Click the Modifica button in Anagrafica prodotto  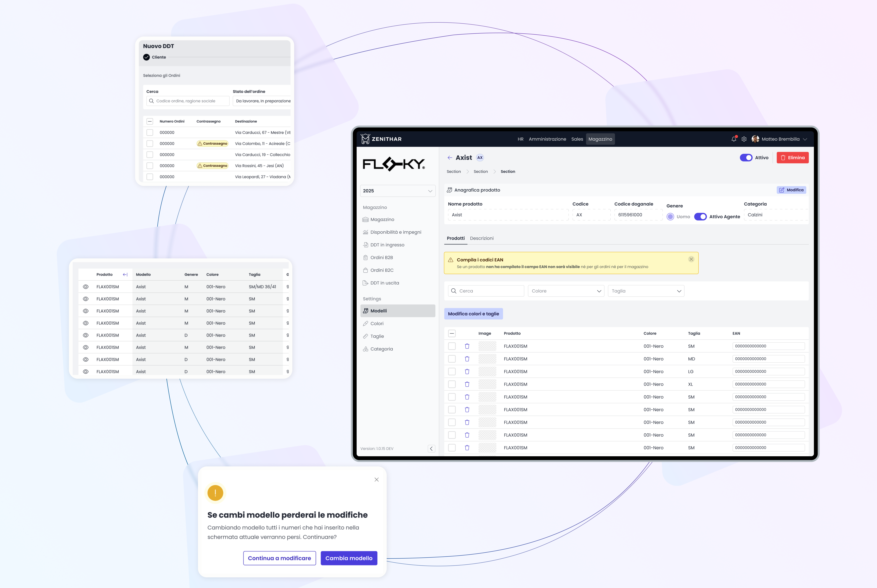[x=791, y=190]
